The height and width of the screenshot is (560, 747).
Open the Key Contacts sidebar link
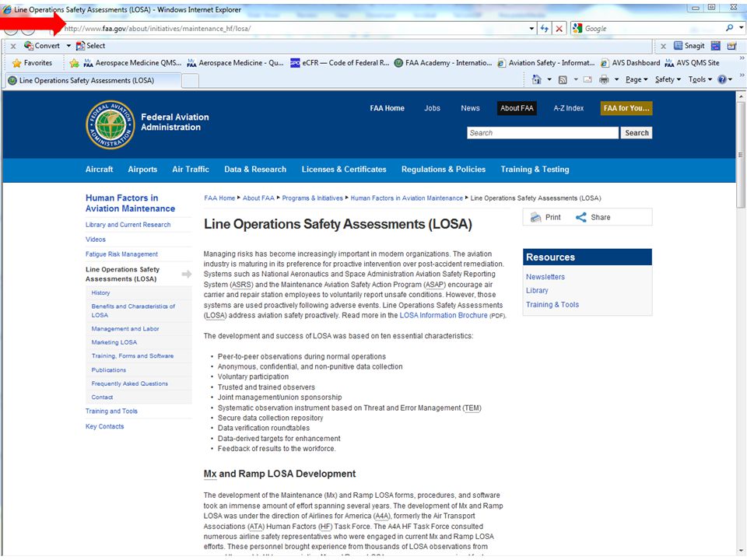click(104, 427)
